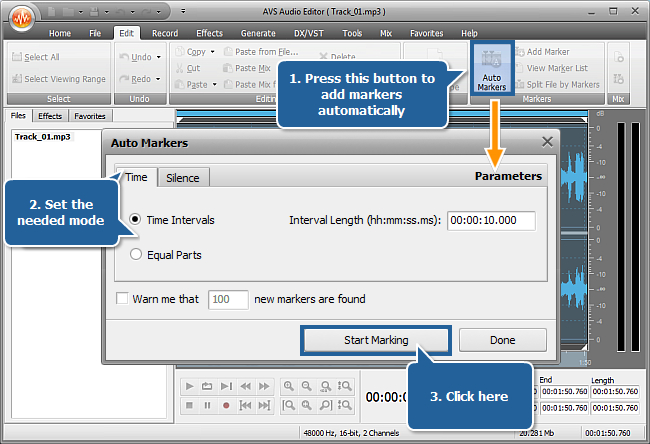Open the Tools ribbon tab
This screenshot has width=650, height=444.
point(352,33)
